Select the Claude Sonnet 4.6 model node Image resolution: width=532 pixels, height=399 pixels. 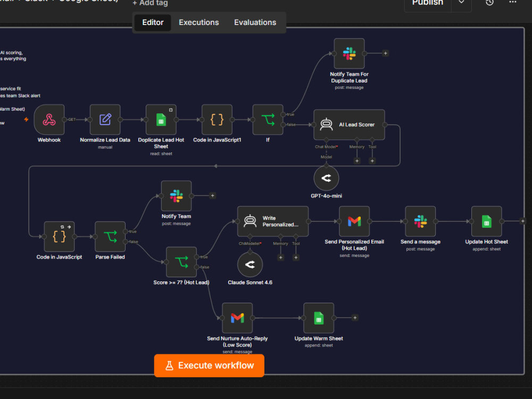pos(250,264)
